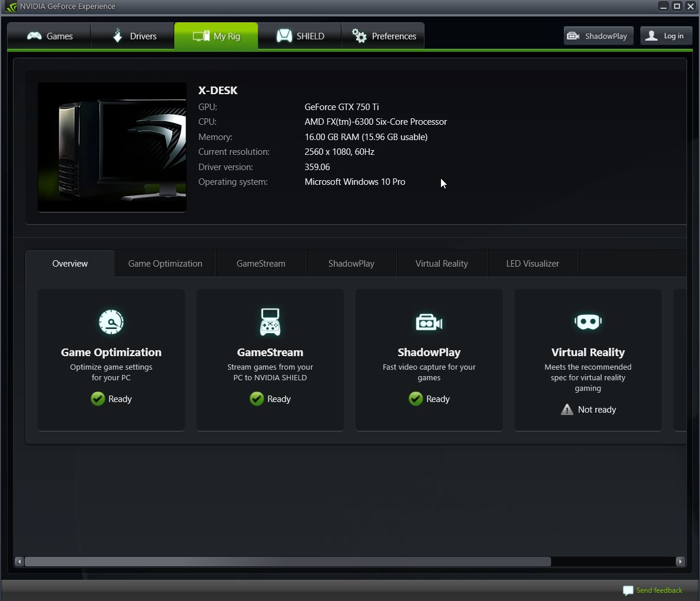Click the warning triangle Not ready icon
700x601 pixels.
tap(567, 410)
